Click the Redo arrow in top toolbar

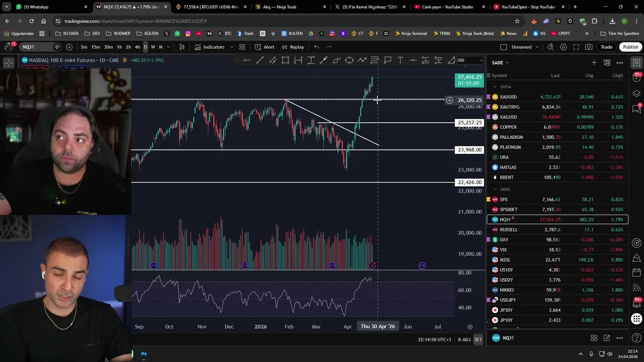pyautogui.click(x=329, y=47)
